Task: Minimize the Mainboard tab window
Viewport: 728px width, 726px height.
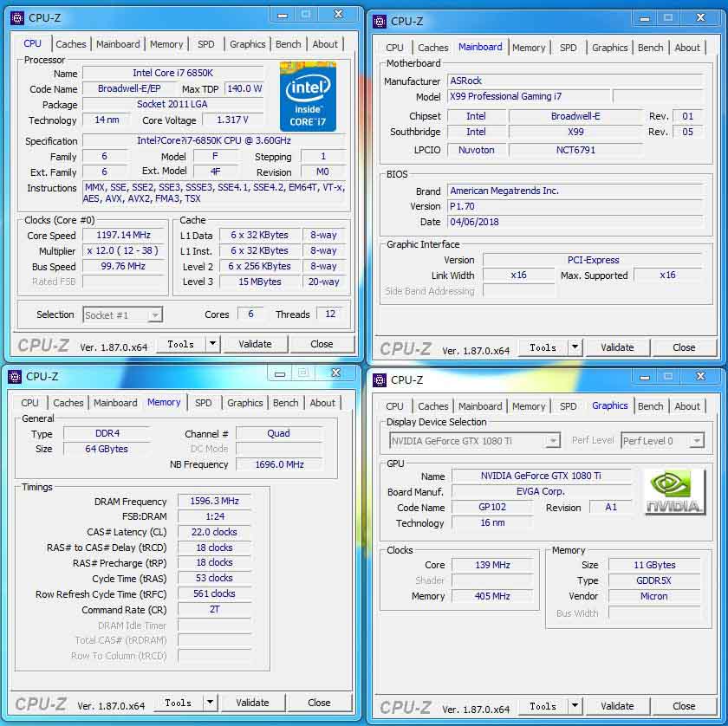Action: pos(645,18)
